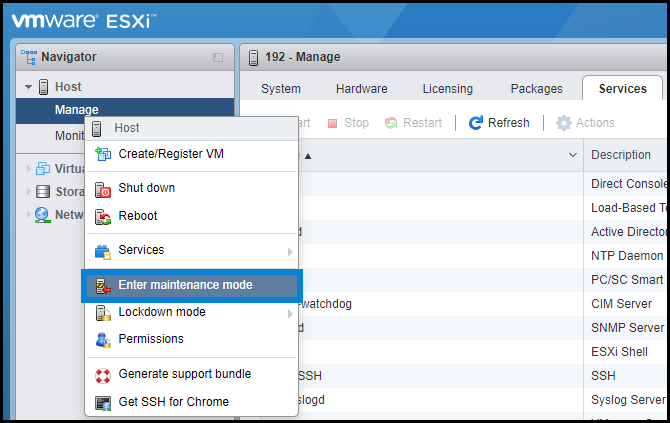Open the Name column dropdown chevron
Screen dimensions: 670x423
pyautogui.click(x=573, y=155)
